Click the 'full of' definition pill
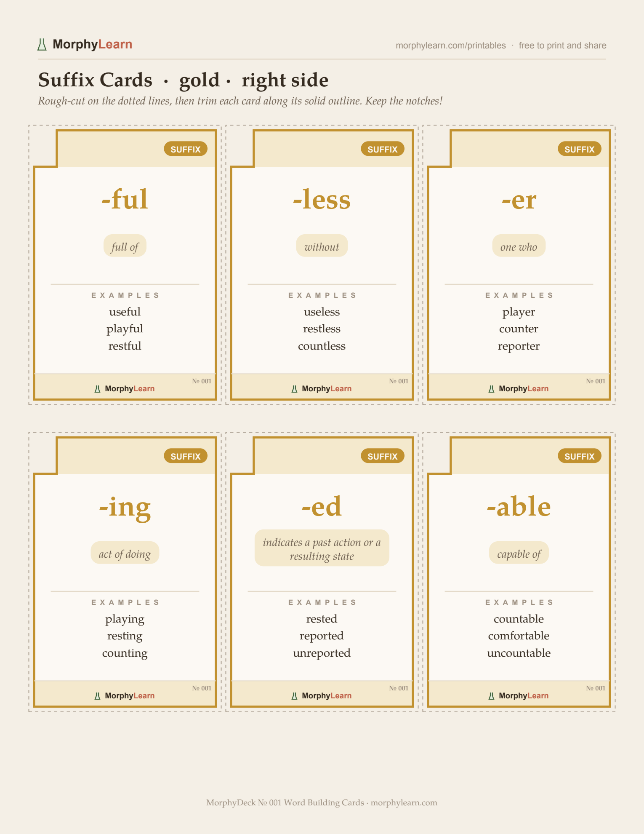 point(125,246)
